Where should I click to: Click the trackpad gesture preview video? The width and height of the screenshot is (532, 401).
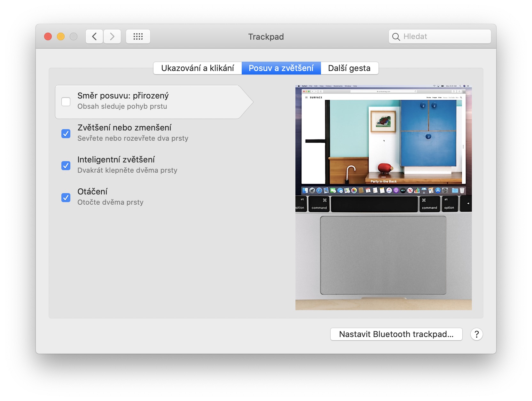(x=384, y=198)
